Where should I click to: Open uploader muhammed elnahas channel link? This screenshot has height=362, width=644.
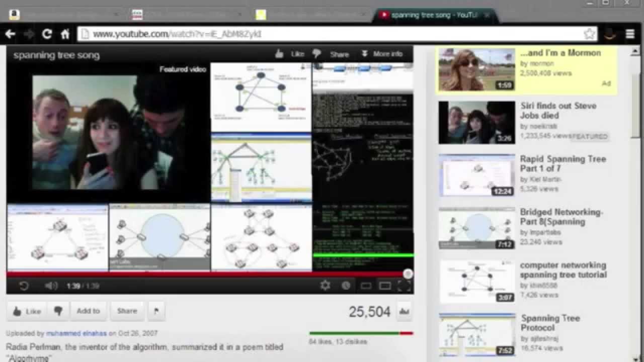(x=76, y=333)
